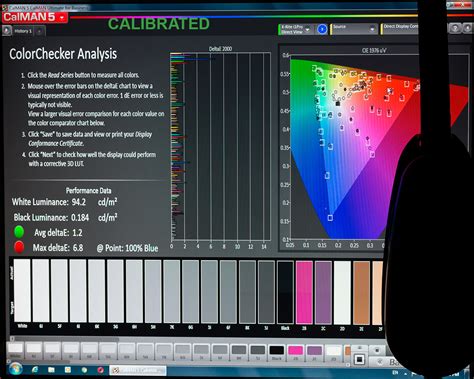Launch Internet Explorer from the taskbar
Screen dimensions: 474x379
click(35, 370)
